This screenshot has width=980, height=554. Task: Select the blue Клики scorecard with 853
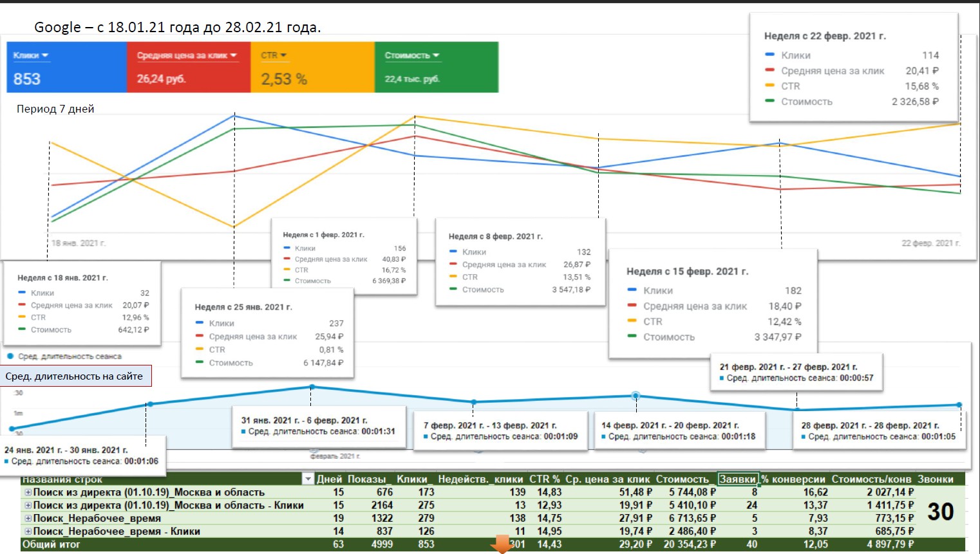66,67
